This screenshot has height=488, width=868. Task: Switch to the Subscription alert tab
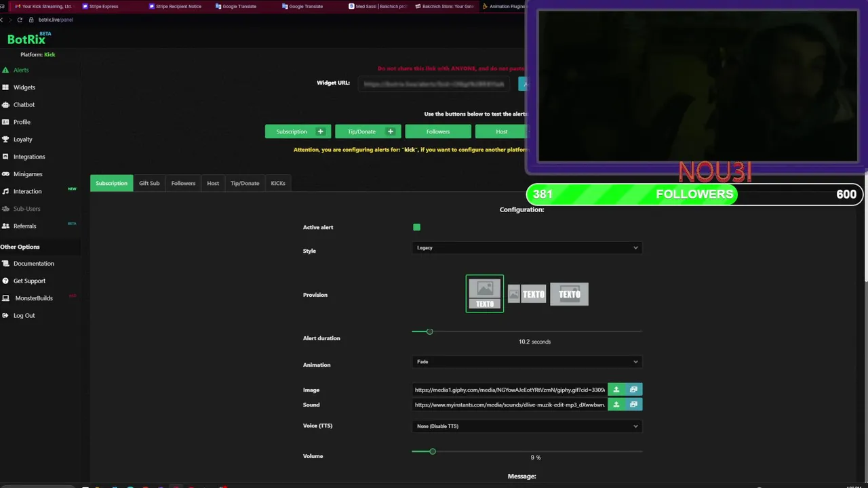point(111,183)
